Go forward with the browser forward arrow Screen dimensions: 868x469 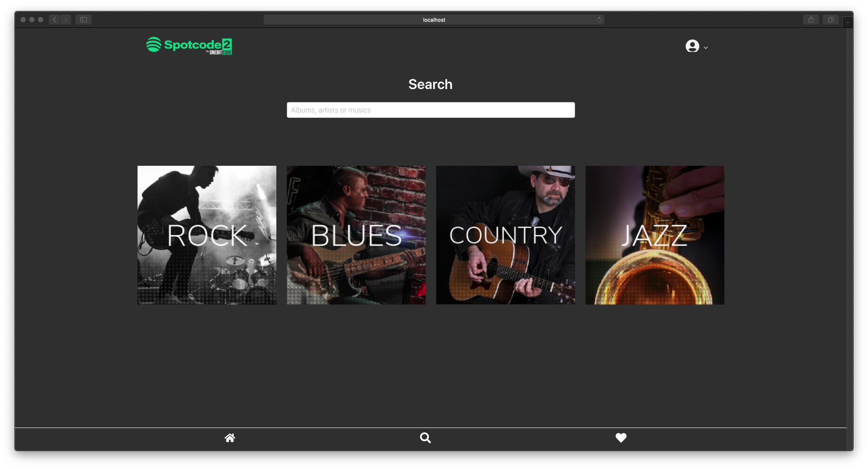66,20
